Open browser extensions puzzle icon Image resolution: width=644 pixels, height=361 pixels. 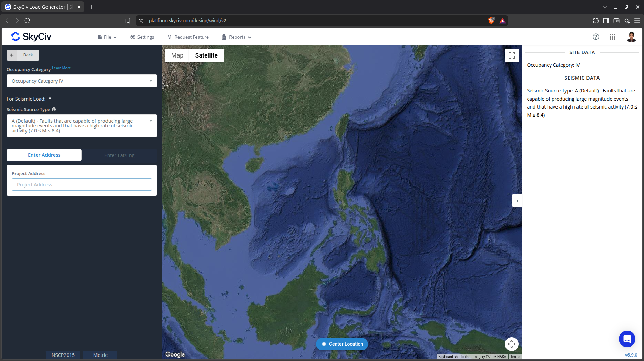[596, 21]
